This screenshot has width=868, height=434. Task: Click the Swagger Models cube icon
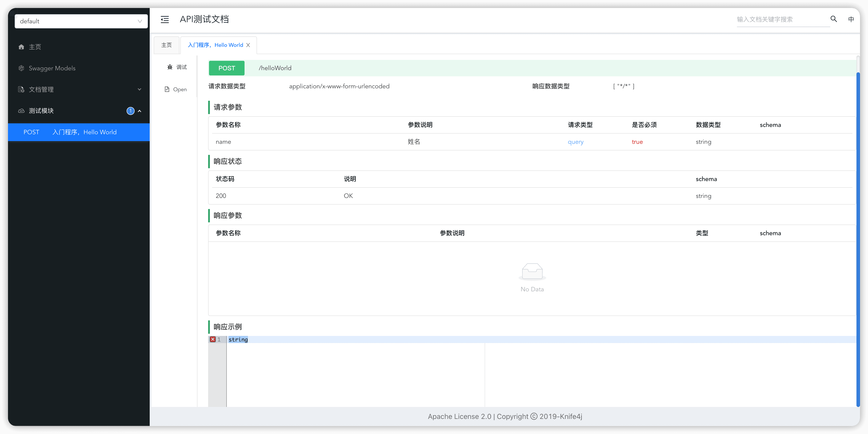(21, 68)
